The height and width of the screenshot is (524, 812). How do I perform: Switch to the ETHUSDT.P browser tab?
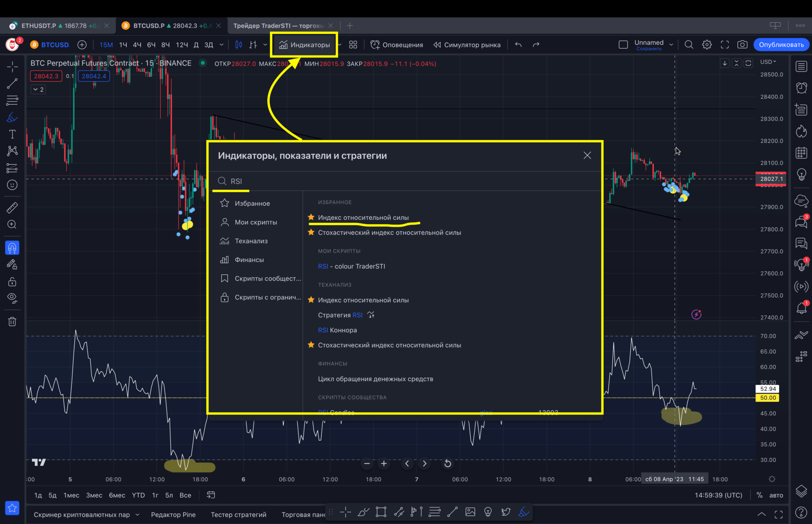(53, 26)
